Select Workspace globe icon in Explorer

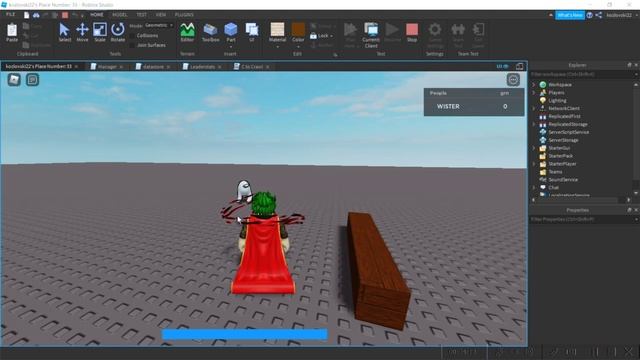click(x=543, y=84)
